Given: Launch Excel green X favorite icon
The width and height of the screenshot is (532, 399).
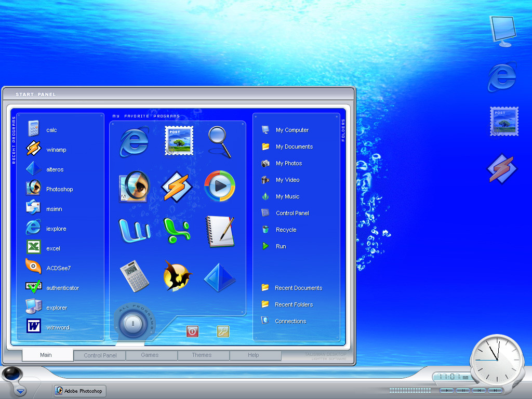Looking at the screenshot, I should (177, 231).
